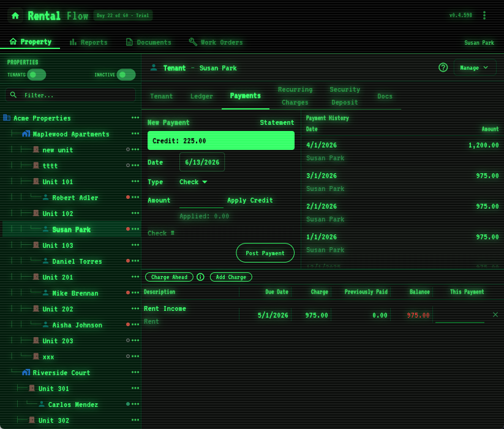Open the vertical three-dot app menu
Image resolution: width=504 pixels, height=429 pixels.
tap(484, 15)
